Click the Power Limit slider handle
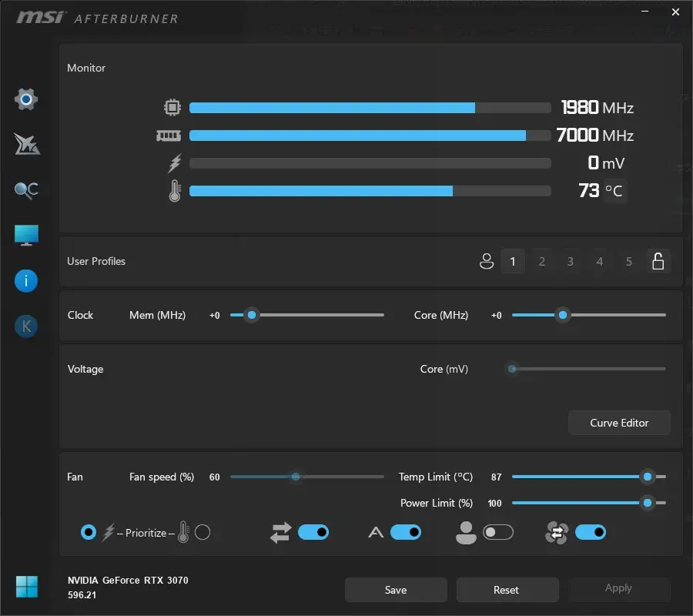 click(x=648, y=503)
